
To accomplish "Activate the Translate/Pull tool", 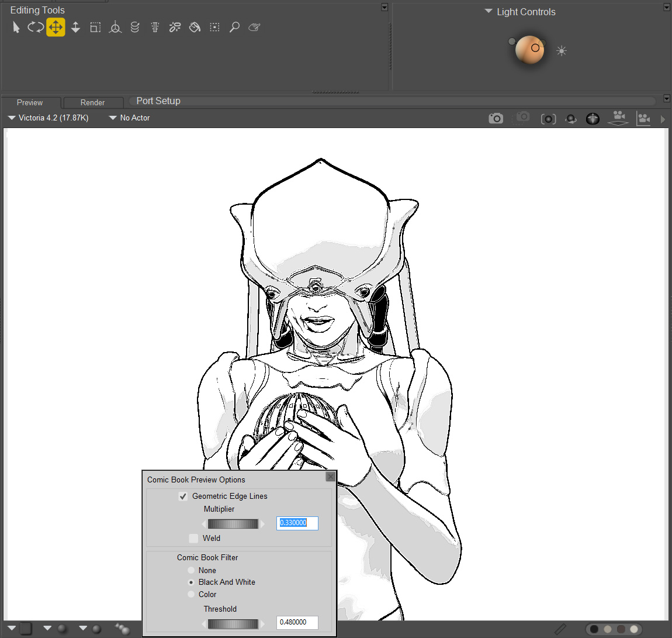I will (56, 27).
